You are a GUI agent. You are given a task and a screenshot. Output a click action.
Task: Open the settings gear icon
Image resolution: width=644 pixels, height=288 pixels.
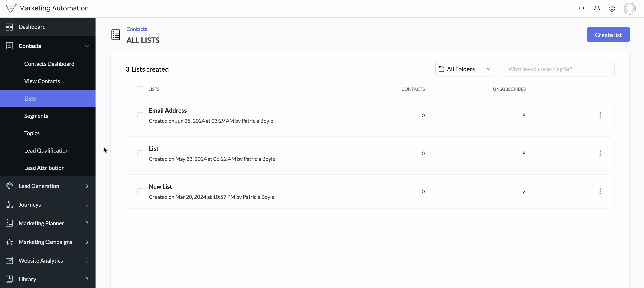(x=612, y=9)
